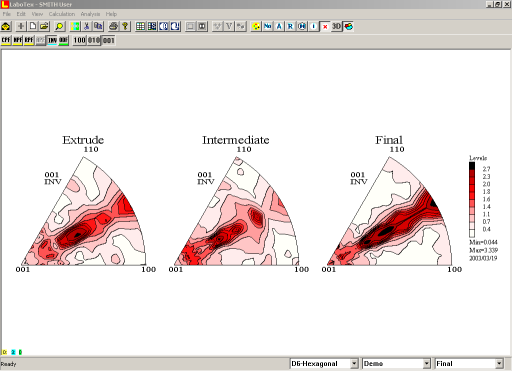Open the Edit menu
This screenshot has width=512, height=371.
21,14
